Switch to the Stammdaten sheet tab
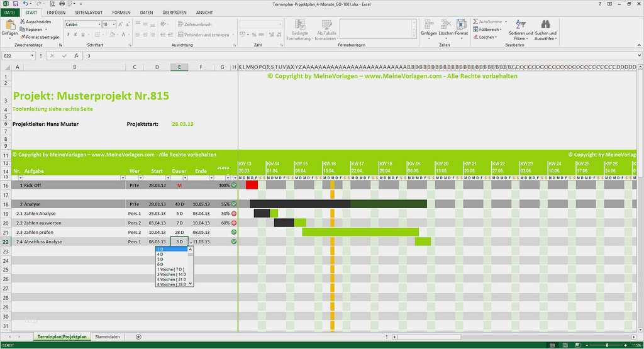Screen dimensions: 644x349 point(107,336)
